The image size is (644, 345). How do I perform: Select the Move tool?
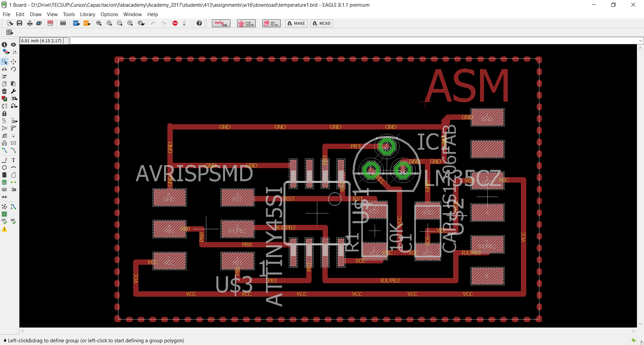[x=13, y=62]
